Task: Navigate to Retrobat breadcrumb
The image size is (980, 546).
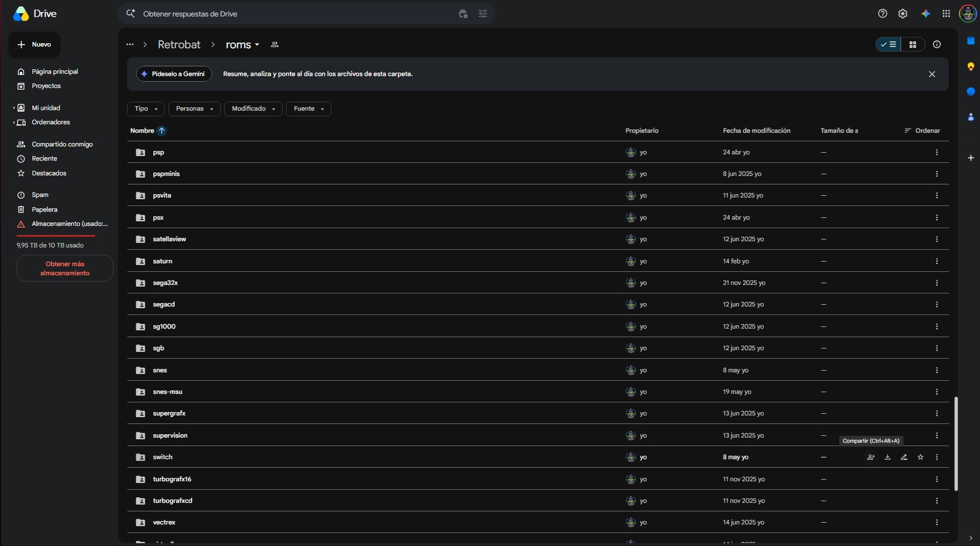Action: 179,44
